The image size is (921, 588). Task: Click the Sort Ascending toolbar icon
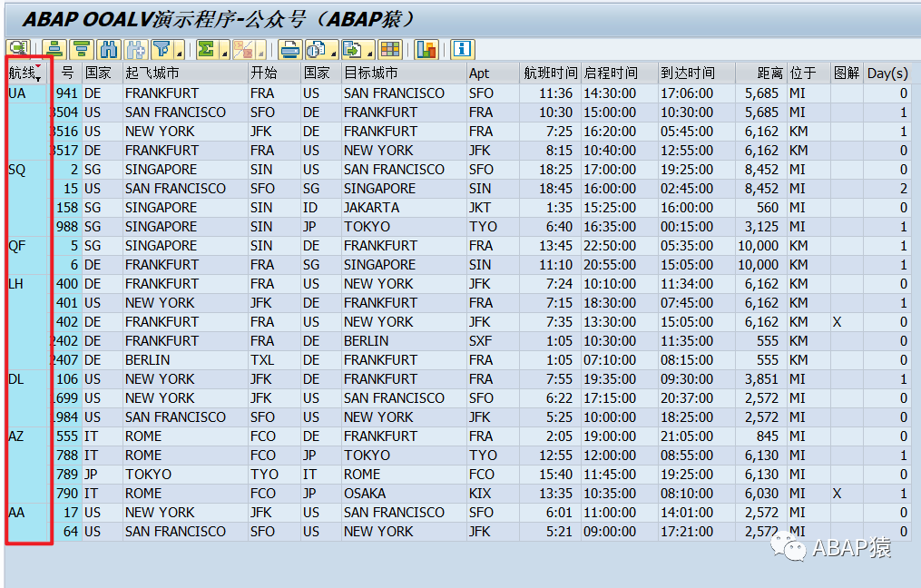click(54, 49)
